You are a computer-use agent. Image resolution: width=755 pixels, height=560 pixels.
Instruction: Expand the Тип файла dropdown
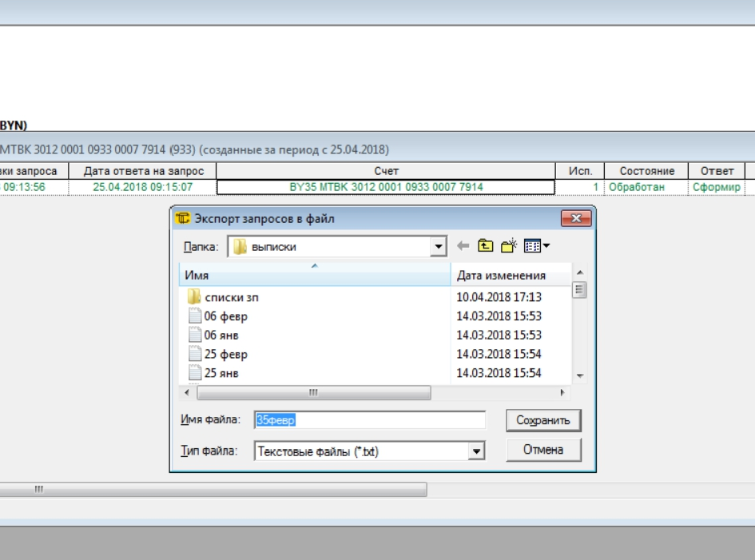coord(477,451)
